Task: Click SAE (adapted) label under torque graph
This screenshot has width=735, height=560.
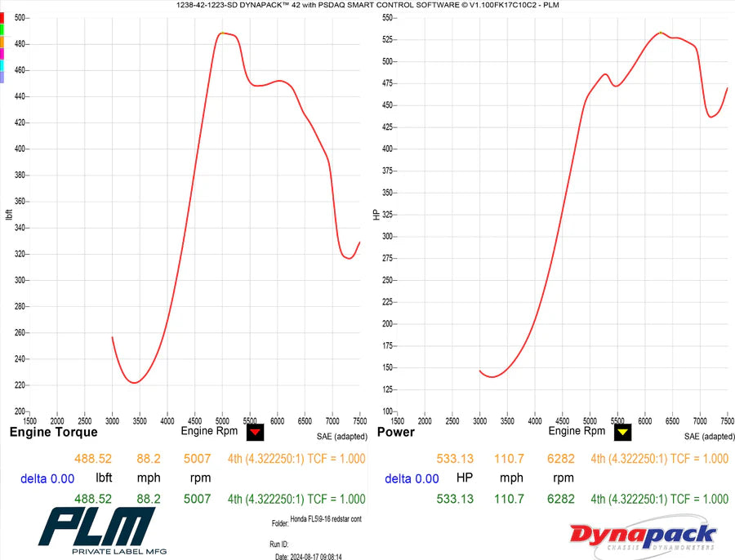Action: pos(342,437)
